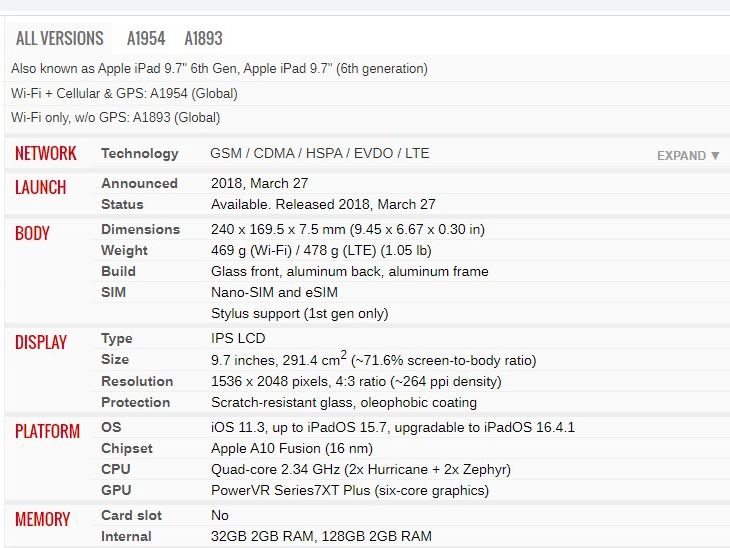730x548 pixels.
Task: Open the Resolution spec label
Action: [x=137, y=381]
